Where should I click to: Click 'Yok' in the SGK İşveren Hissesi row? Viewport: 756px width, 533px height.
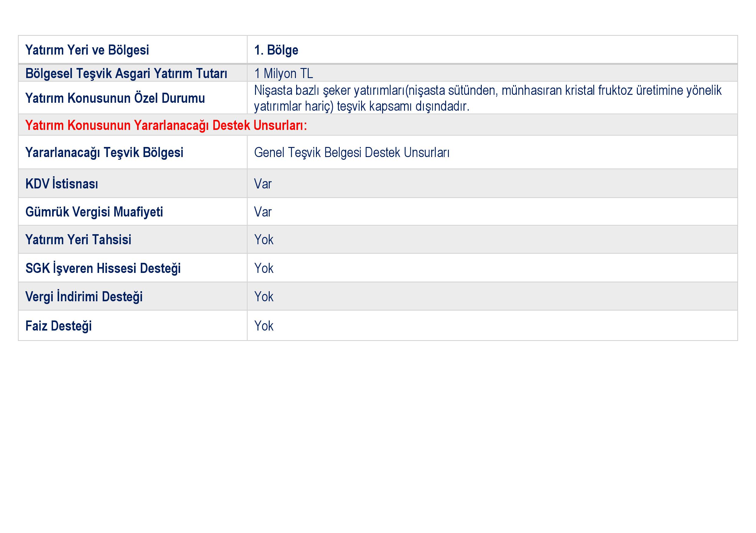click(264, 268)
